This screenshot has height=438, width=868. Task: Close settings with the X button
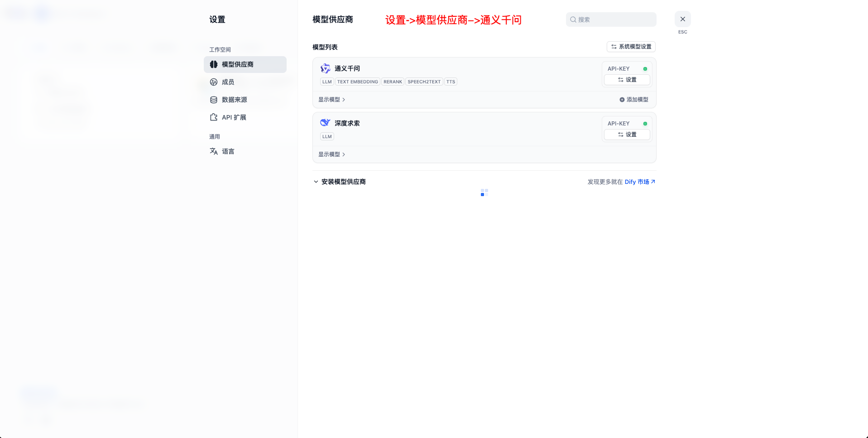[x=683, y=19]
